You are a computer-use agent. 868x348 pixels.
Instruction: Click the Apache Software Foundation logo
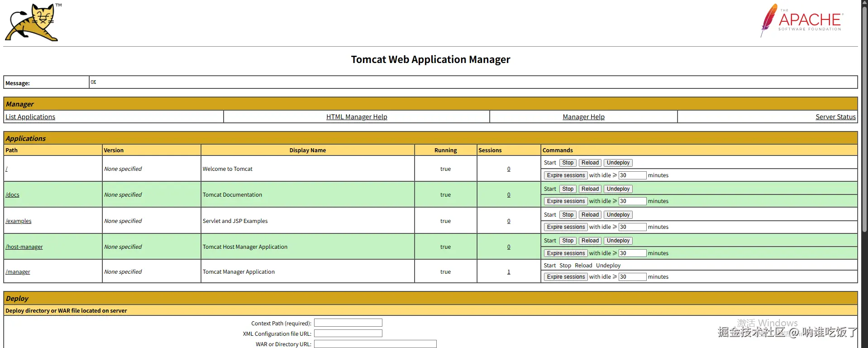coord(801,20)
